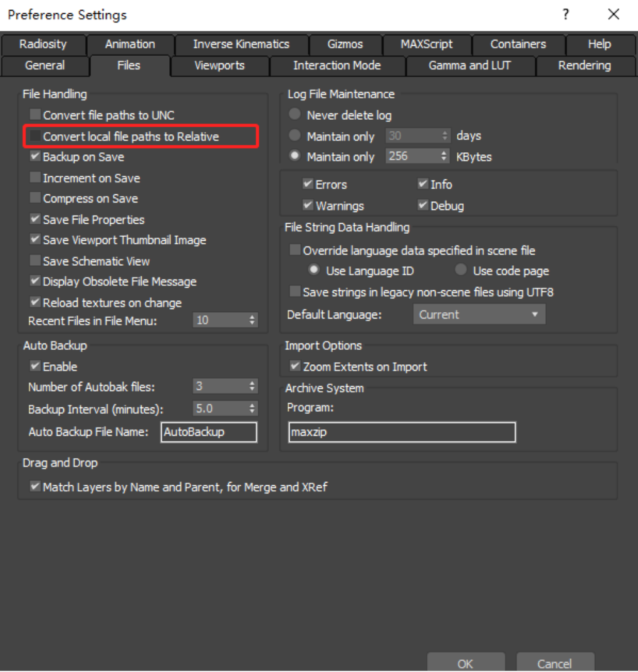This screenshot has width=638, height=672.
Task: Open the General tab
Action: click(45, 66)
